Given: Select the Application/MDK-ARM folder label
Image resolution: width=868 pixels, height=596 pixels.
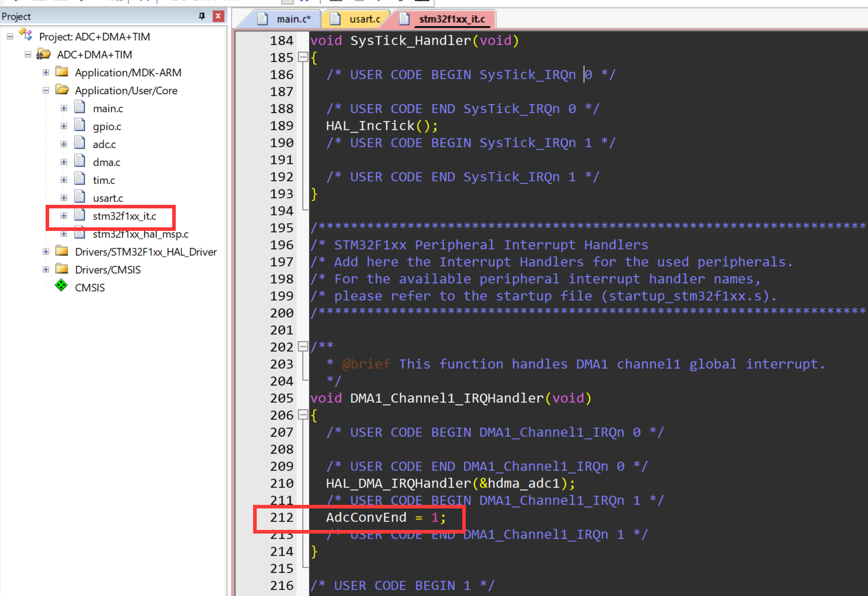Looking at the screenshot, I should tap(128, 73).
